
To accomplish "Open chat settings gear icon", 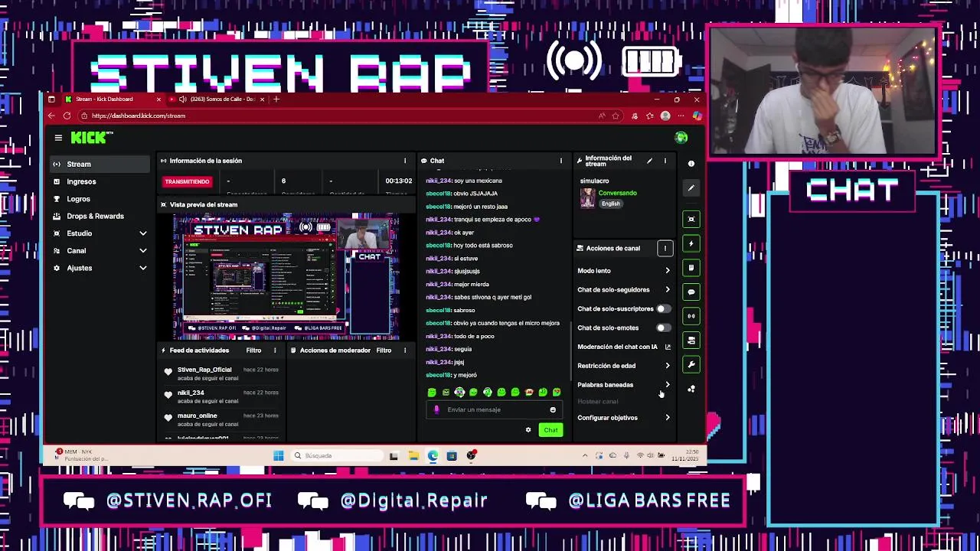I will (528, 430).
